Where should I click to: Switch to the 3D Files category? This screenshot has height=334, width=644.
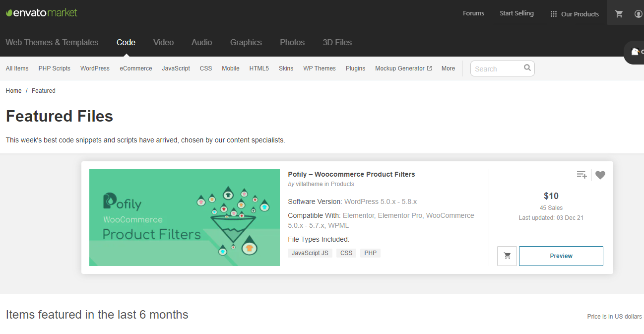pos(337,43)
